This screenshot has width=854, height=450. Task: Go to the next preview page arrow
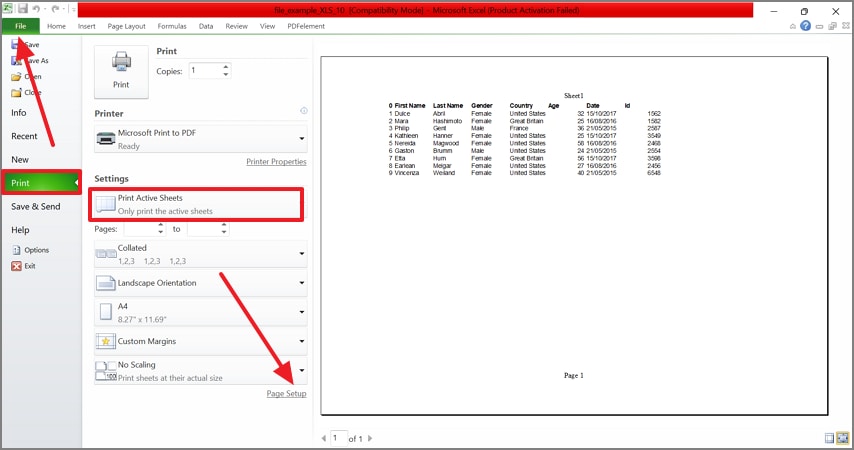pyautogui.click(x=370, y=438)
